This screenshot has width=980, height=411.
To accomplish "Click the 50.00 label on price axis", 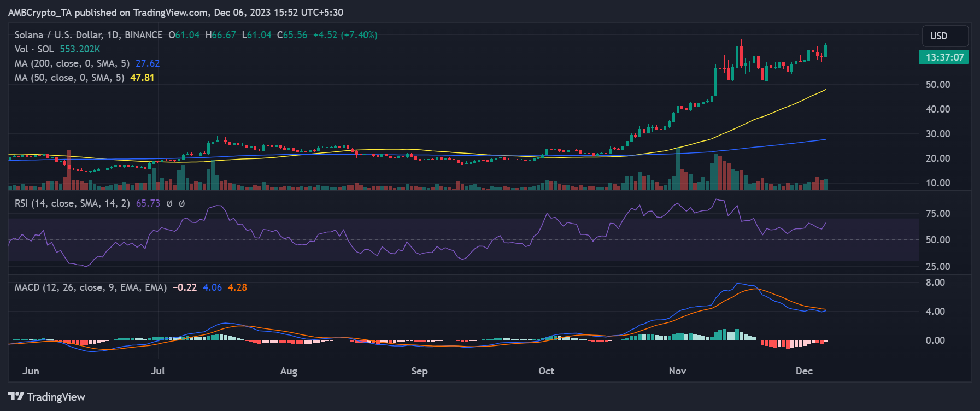I will coord(938,85).
